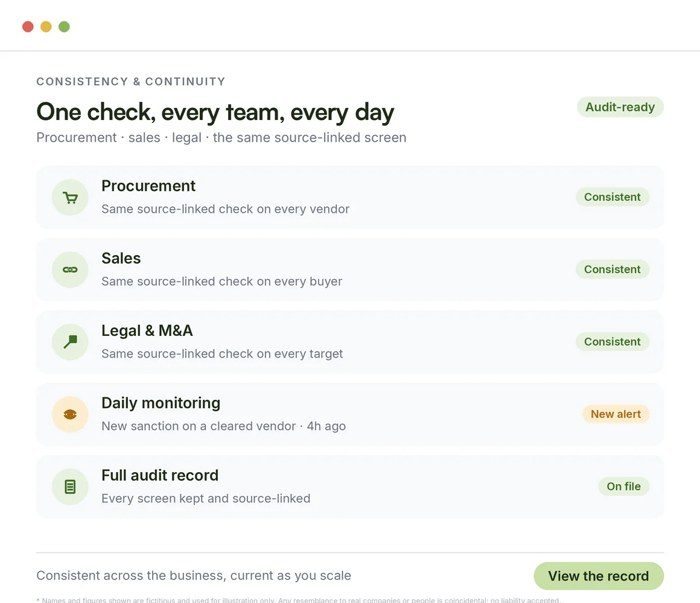Click the 'CONSISTENCY & CONTINUITY' label
The width and height of the screenshot is (700, 603).
coord(131,81)
